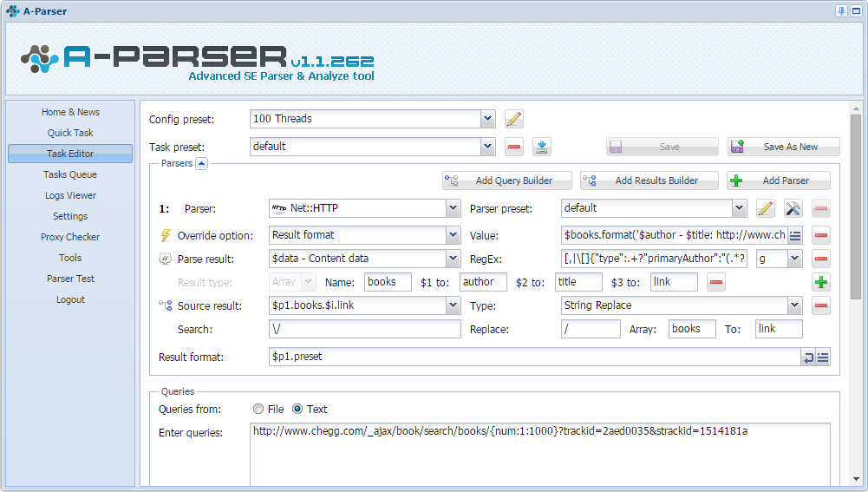
Task: Focus the $2 to title field
Action: 578,282
